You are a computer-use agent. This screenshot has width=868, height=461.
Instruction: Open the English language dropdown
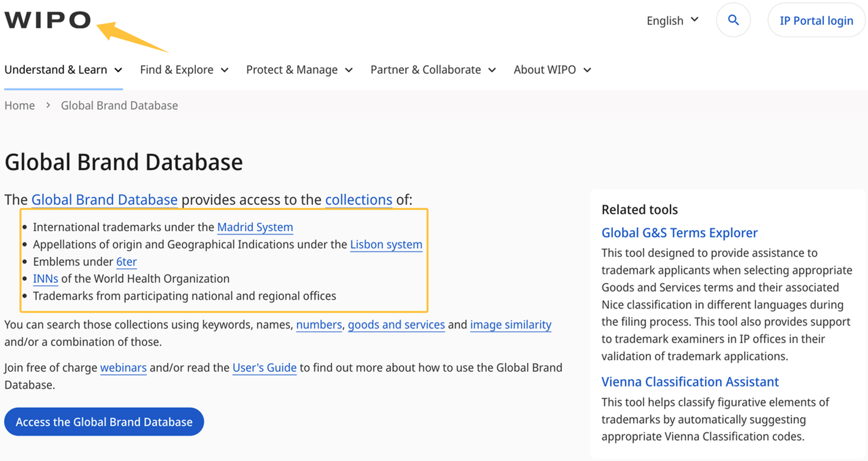(673, 21)
